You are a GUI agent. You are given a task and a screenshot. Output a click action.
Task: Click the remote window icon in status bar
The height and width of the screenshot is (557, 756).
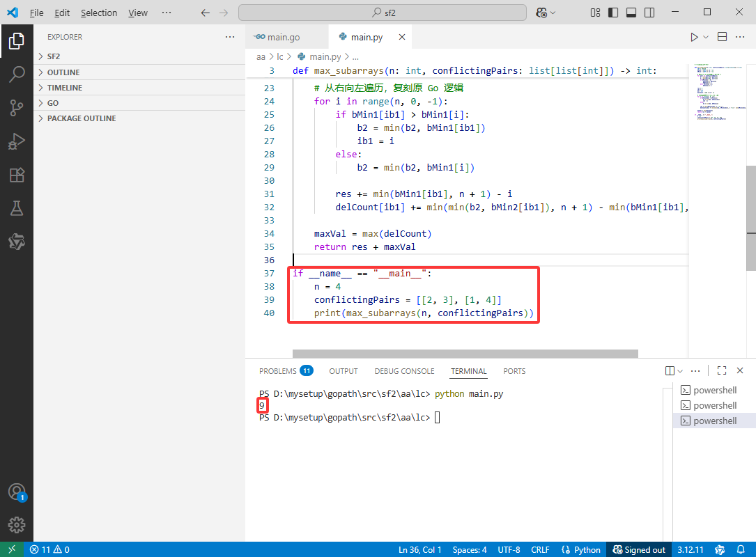12,549
